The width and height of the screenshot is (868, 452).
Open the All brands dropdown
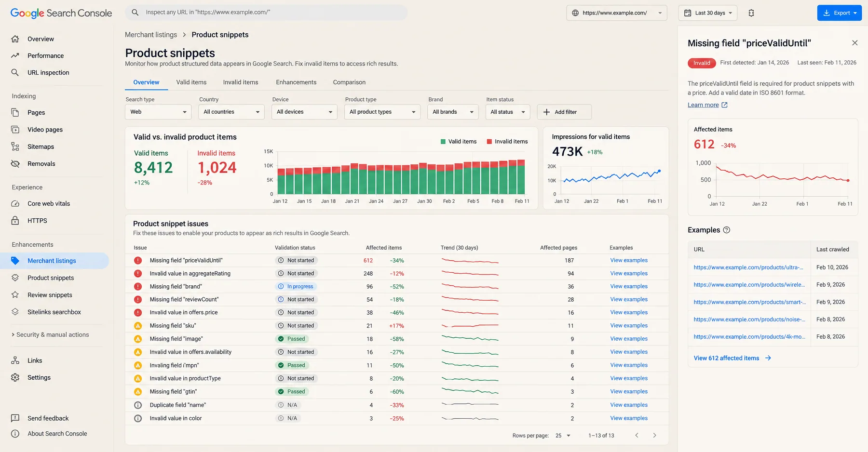(453, 112)
